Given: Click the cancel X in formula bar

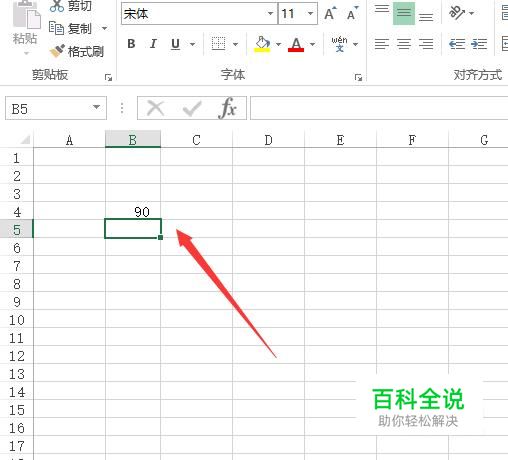Looking at the screenshot, I should pyautogui.click(x=156, y=108).
